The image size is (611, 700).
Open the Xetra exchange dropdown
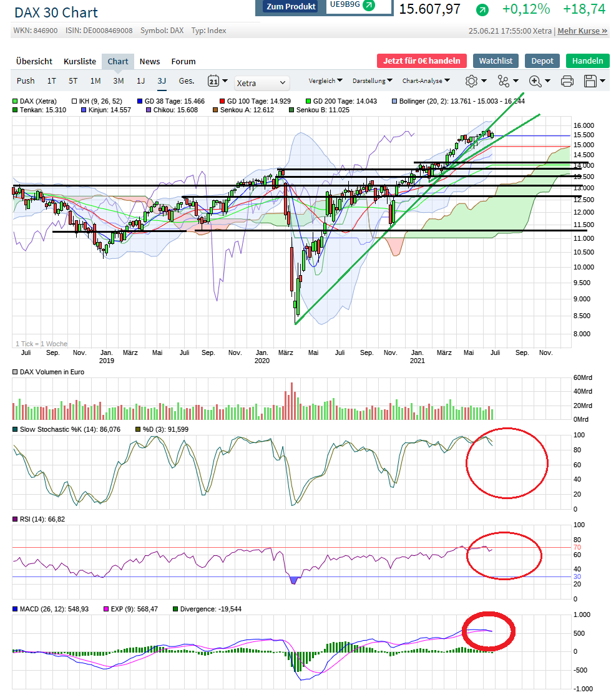point(262,82)
